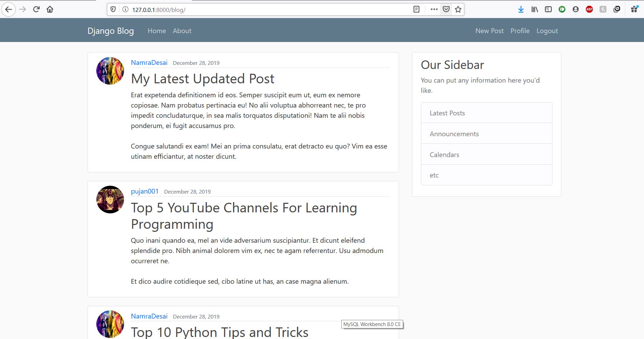Open the Django Blog brand link
Image resolution: width=644 pixels, height=339 pixels.
point(111,31)
